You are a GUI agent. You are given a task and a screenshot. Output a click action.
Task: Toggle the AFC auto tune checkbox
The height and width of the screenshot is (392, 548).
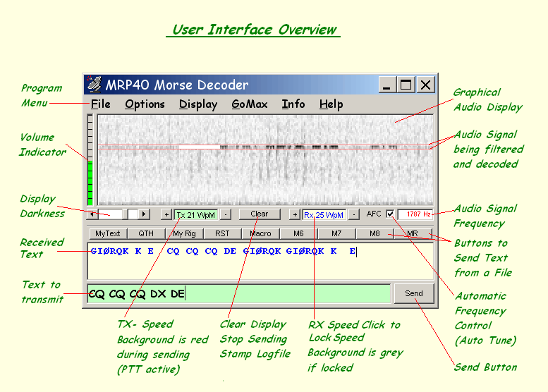click(390, 214)
